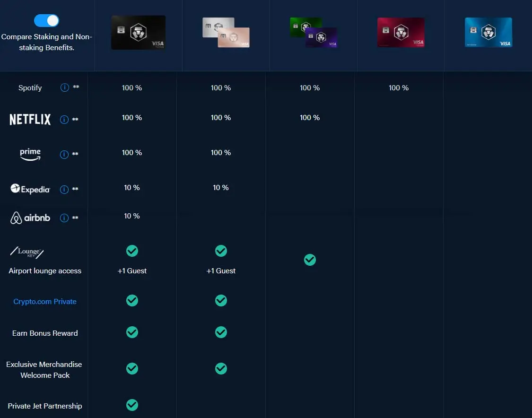Click Spotify 100 % in first column
Viewport: 532px width, 418px height.
[132, 88]
